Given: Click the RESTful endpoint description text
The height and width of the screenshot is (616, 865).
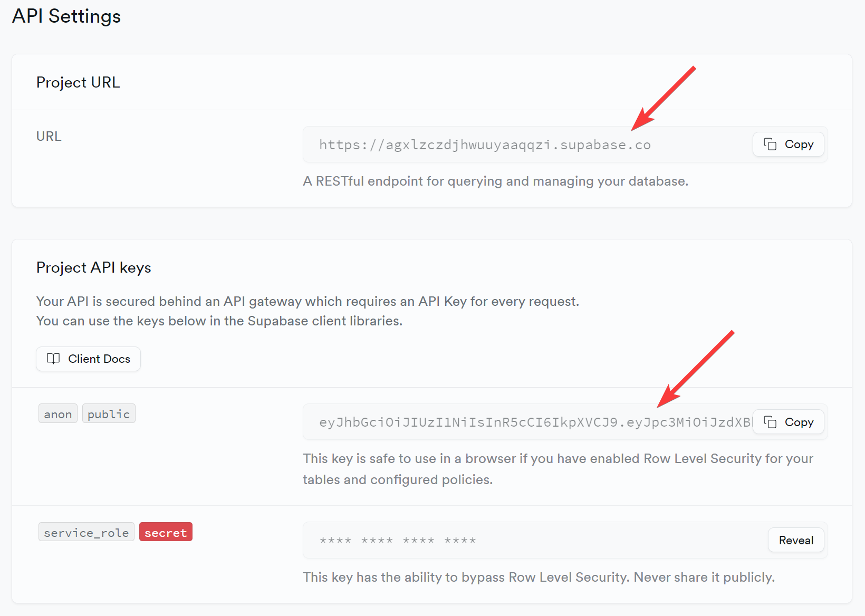Looking at the screenshot, I should pyautogui.click(x=496, y=181).
